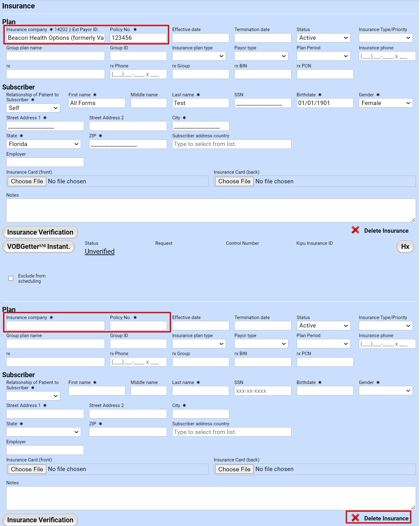Open the Gender dropdown set to Female
420x526 pixels.
click(x=386, y=103)
